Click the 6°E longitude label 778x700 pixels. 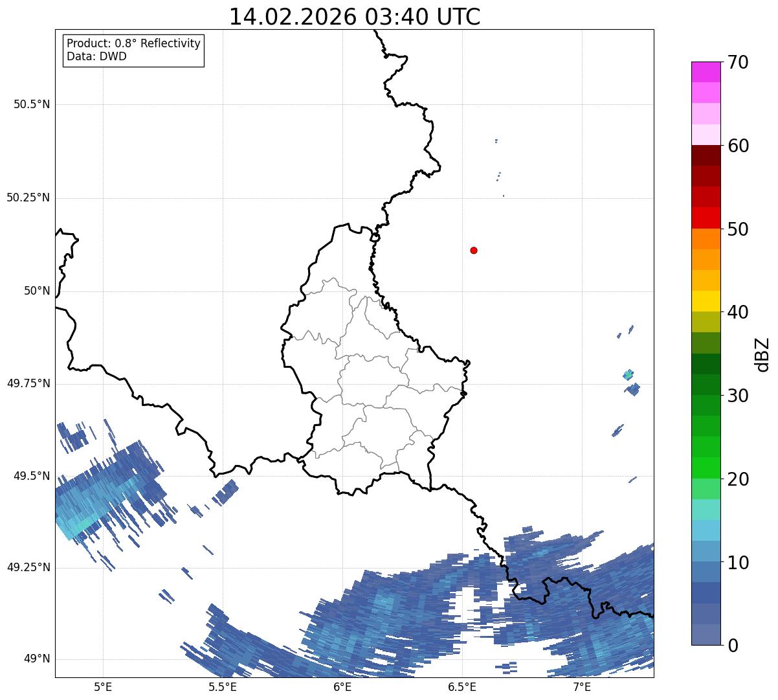342,686
